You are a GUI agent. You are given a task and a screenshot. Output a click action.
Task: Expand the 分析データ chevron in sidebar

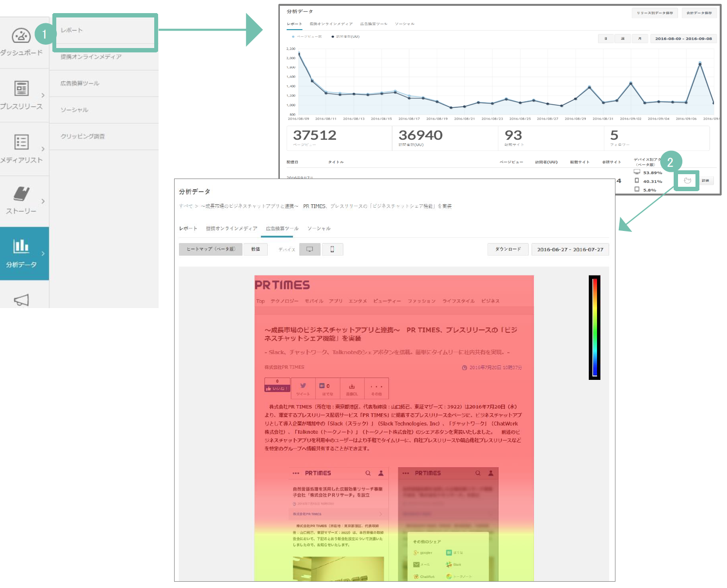[43, 254]
